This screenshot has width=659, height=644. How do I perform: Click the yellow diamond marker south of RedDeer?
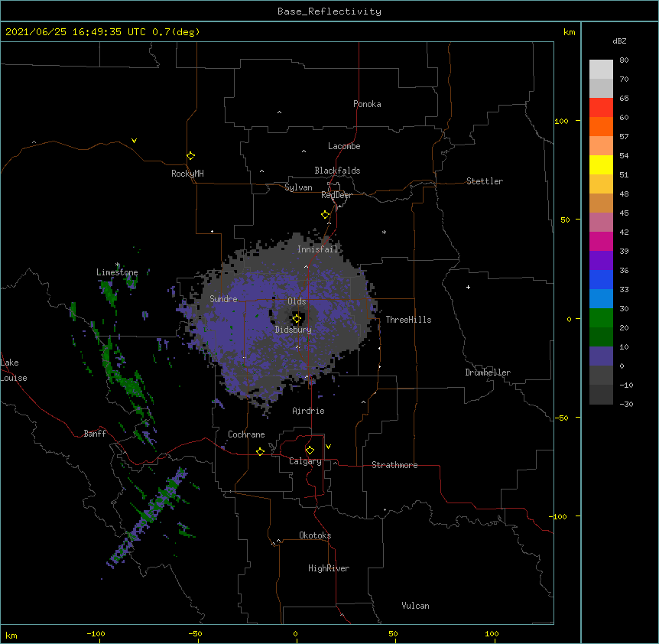click(325, 215)
